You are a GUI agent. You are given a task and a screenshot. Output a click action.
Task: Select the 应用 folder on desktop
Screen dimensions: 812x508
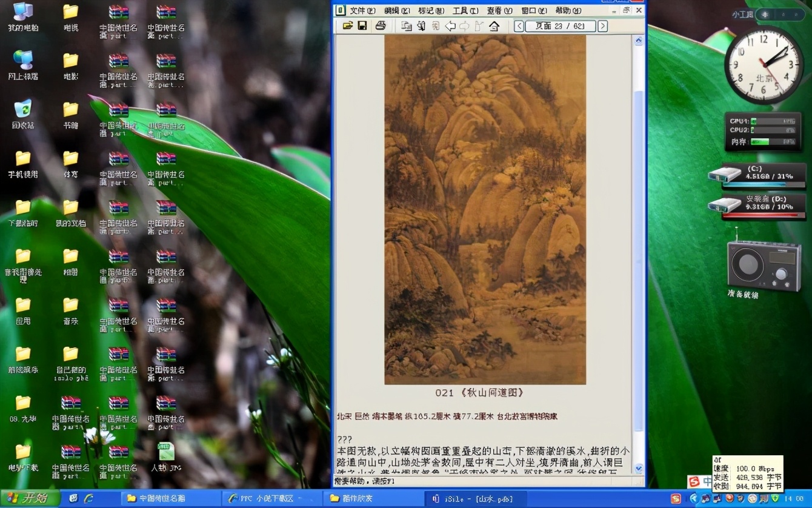point(23,311)
